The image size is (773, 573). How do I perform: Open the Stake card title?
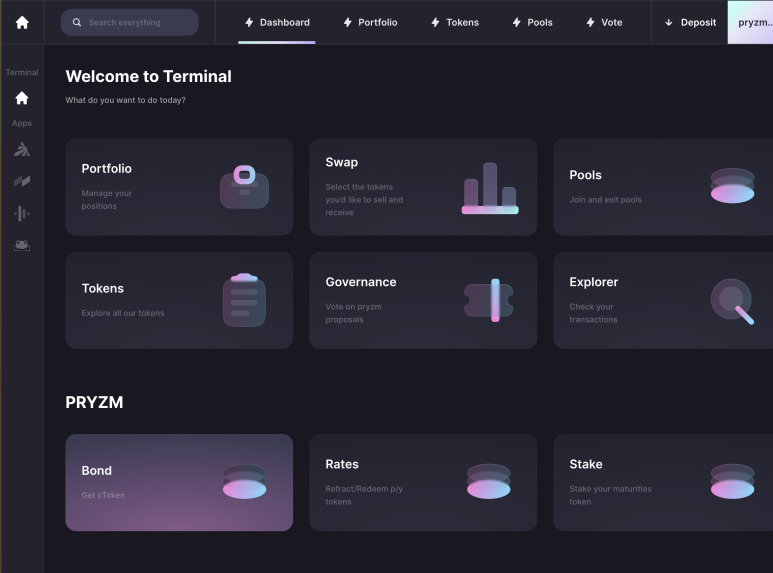click(586, 464)
